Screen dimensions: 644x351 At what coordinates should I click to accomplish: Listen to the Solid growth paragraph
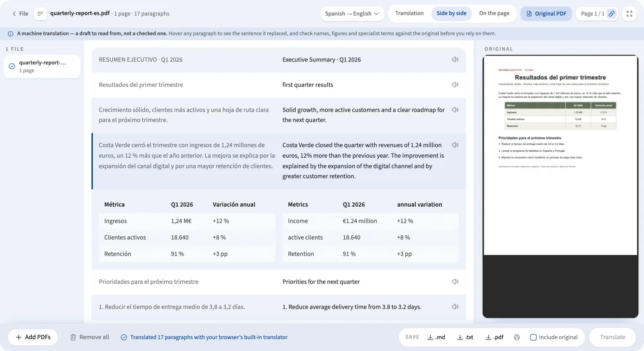point(455,110)
